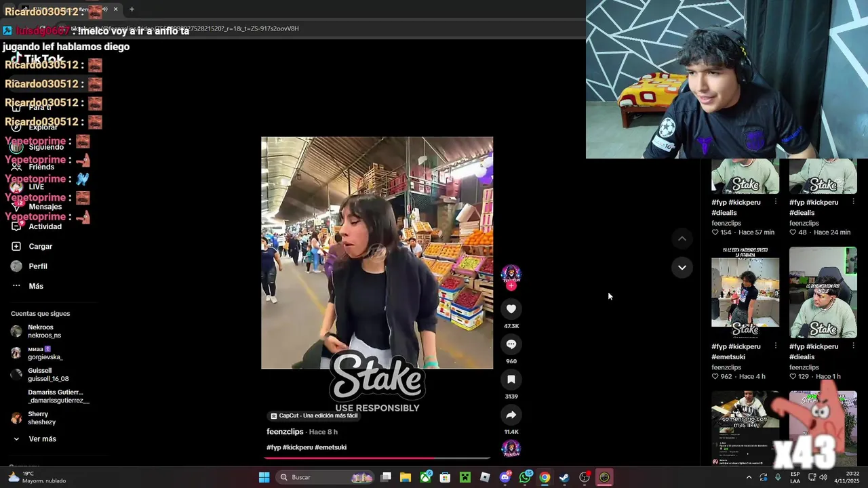
Task: Open WhatsApp from the taskbar
Action: tap(525, 477)
